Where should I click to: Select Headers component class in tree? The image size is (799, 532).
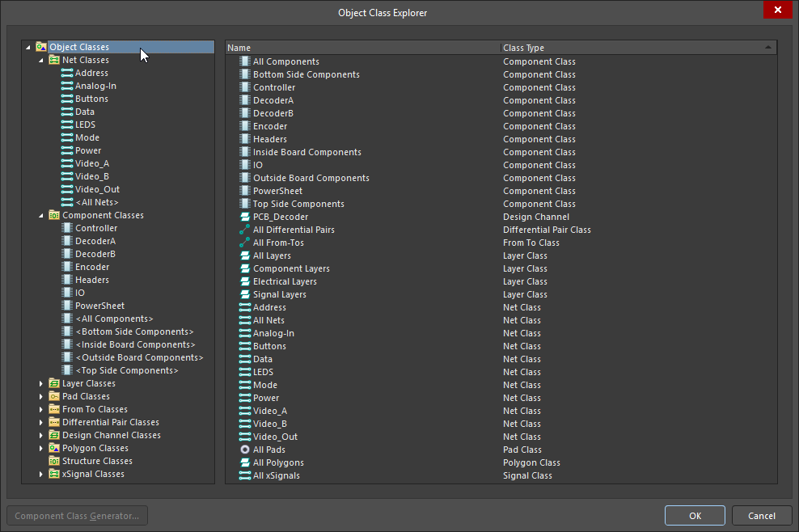point(91,279)
